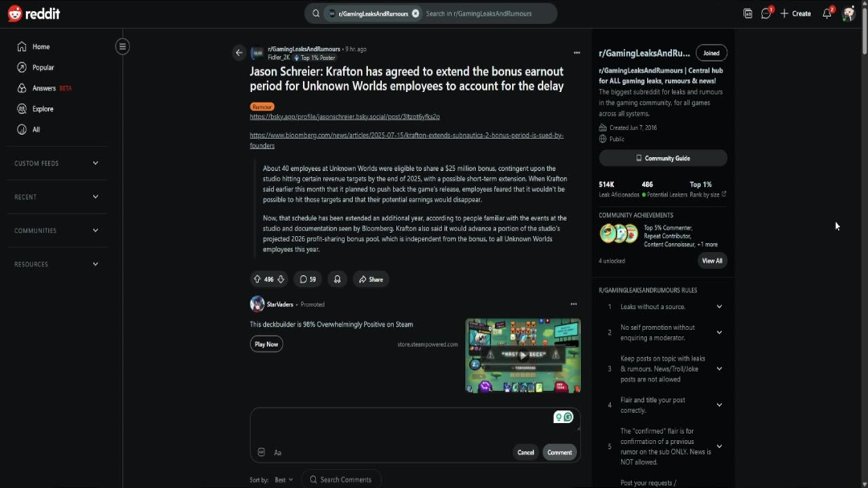Click the back arrow on post
868x488 pixels.
tap(239, 53)
